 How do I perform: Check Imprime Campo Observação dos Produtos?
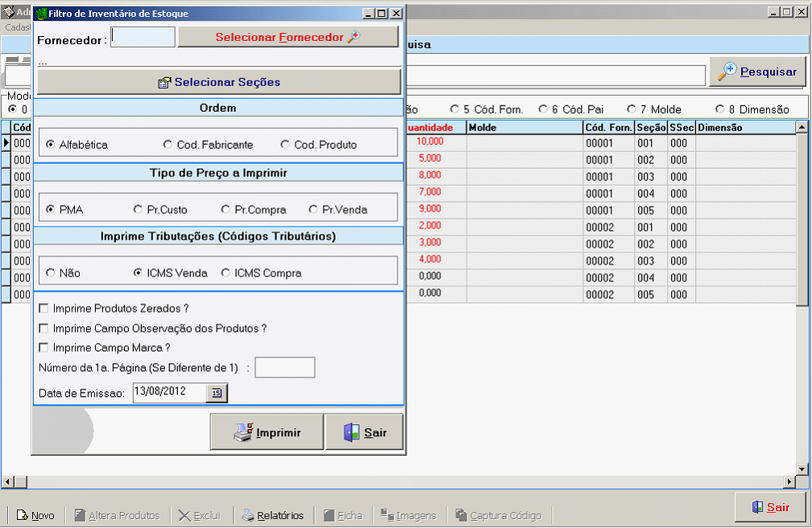coord(43,328)
